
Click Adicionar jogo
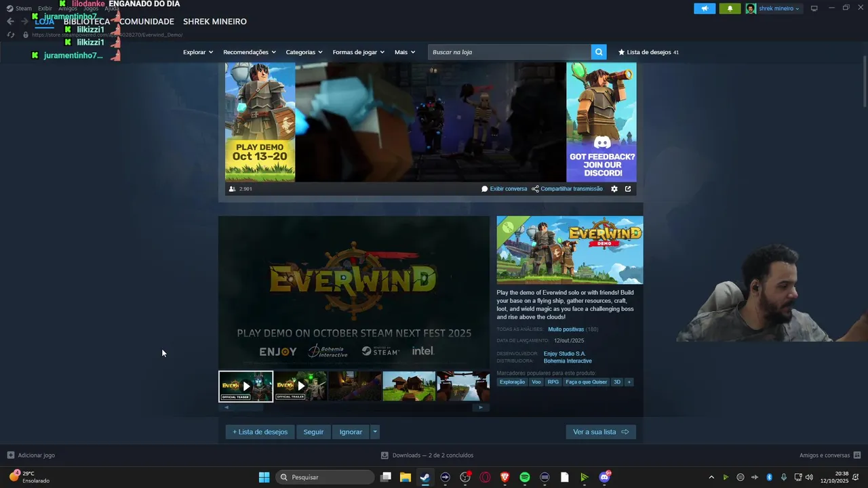pyautogui.click(x=31, y=455)
